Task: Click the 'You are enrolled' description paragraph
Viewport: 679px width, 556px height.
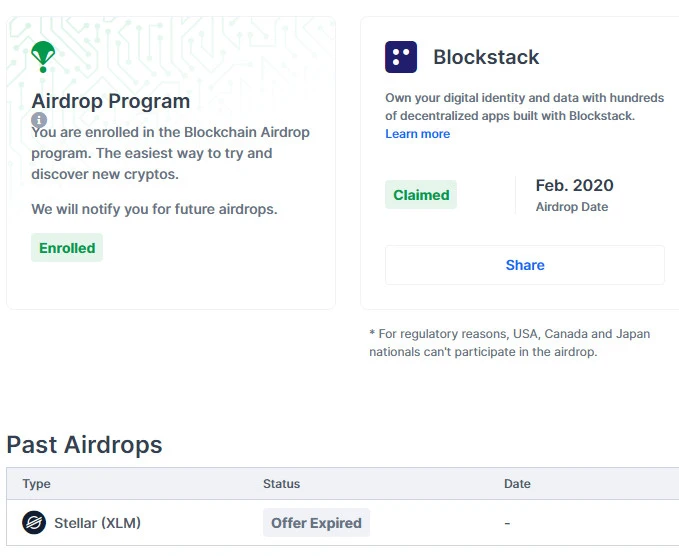Action: (170, 153)
